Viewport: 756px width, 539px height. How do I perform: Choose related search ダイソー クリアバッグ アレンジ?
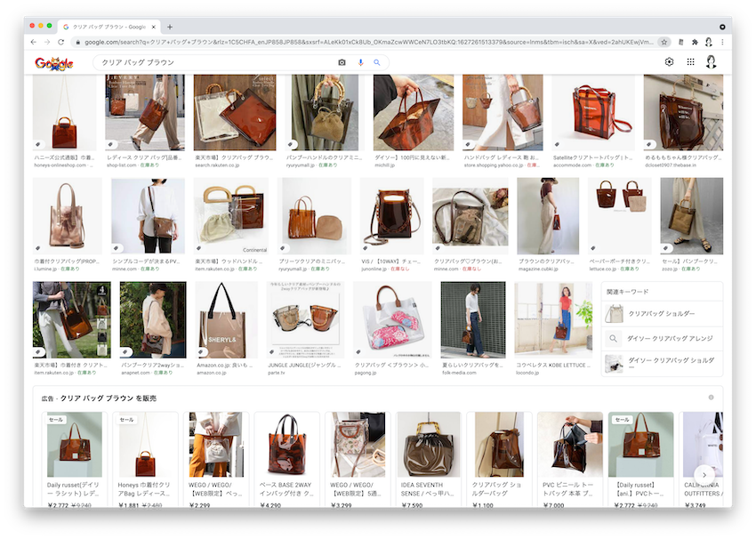pyautogui.click(x=662, y=339)
